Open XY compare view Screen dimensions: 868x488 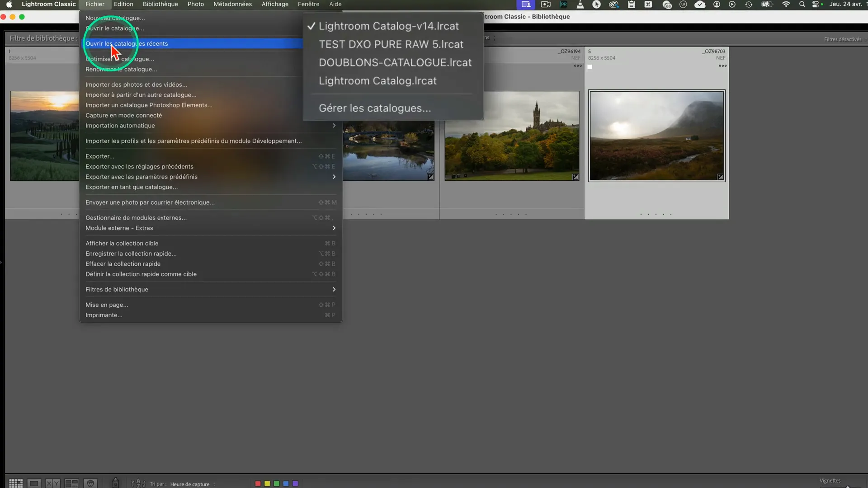coord(53,483)
